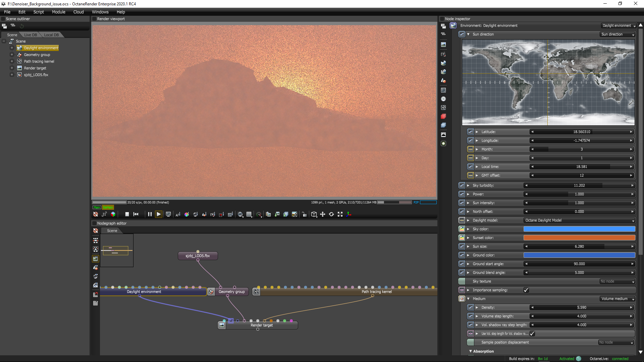This screenshot has width=644, height=362.
Task: Open the Daylight model dropdown
Action: click(x=579, y=220)
